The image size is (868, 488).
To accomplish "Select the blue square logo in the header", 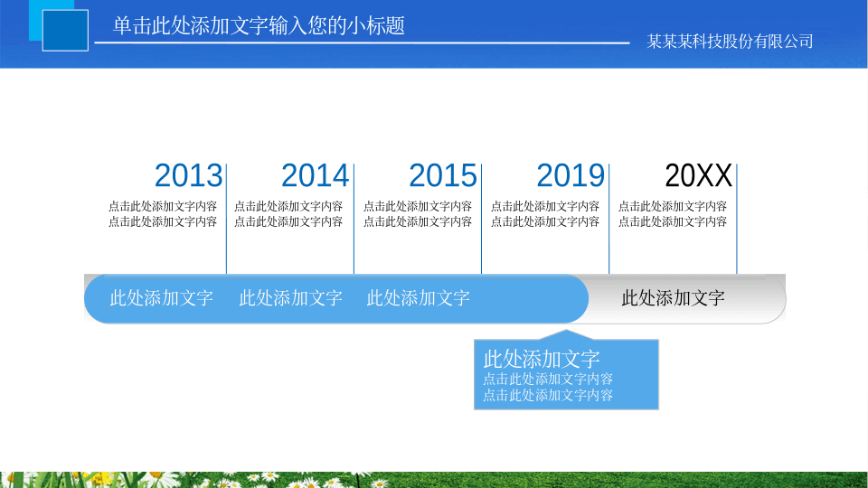I will [x=65, y=31].
